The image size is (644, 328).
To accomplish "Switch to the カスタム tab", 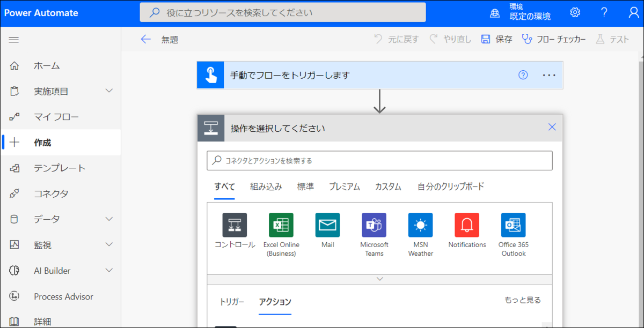I will (388, 187).
